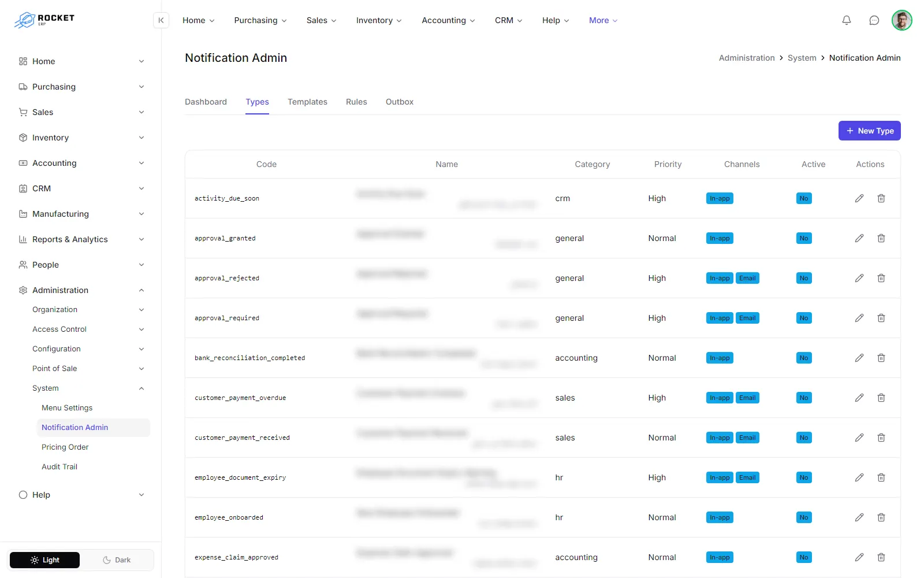Edit expense_claim_approved type
This screenshot has height=578, width=924.
859,557
